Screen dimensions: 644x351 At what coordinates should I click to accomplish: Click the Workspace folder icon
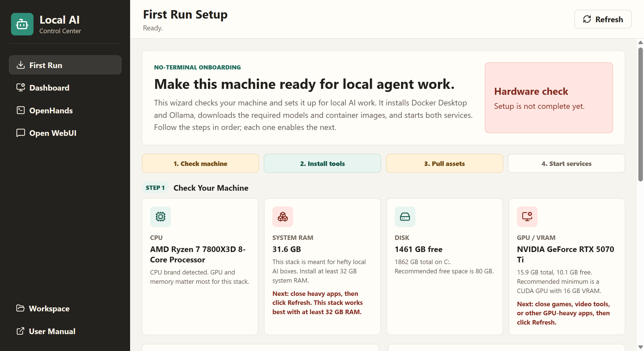coord(20,308)
